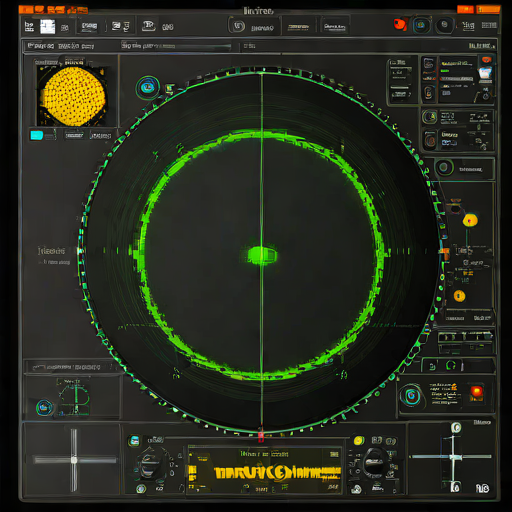Click the small cyan icon above the left knob
This screenshot has height=512, width=512.
click(134, 440)
